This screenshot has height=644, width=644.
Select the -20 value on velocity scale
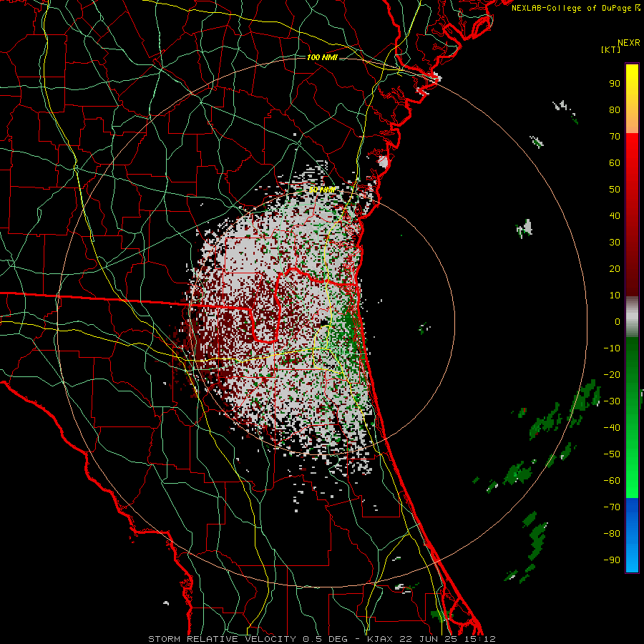612,375
